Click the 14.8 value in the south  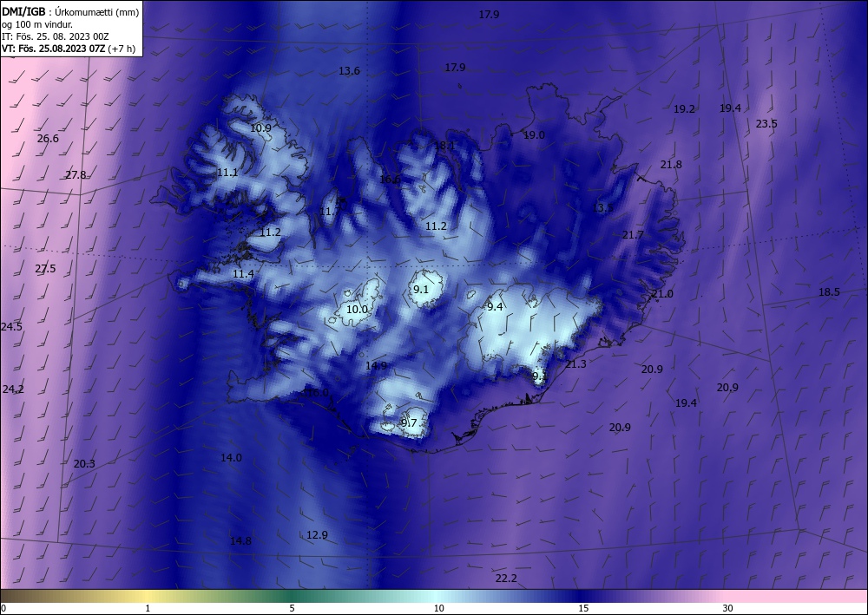click(x=240, y=541)
